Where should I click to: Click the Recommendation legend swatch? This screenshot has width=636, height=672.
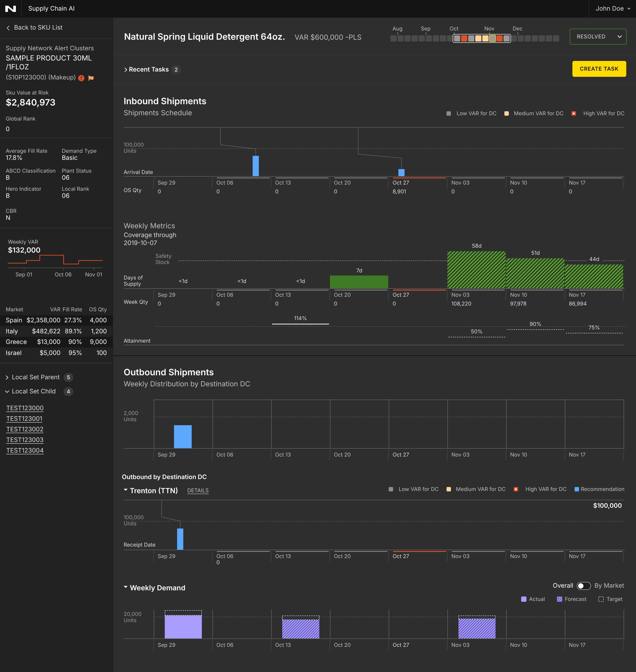tap(577, 489)
